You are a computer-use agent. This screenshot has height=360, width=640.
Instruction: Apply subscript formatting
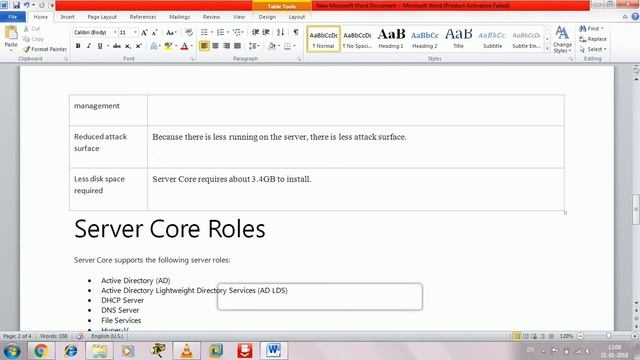pos(128,46)
